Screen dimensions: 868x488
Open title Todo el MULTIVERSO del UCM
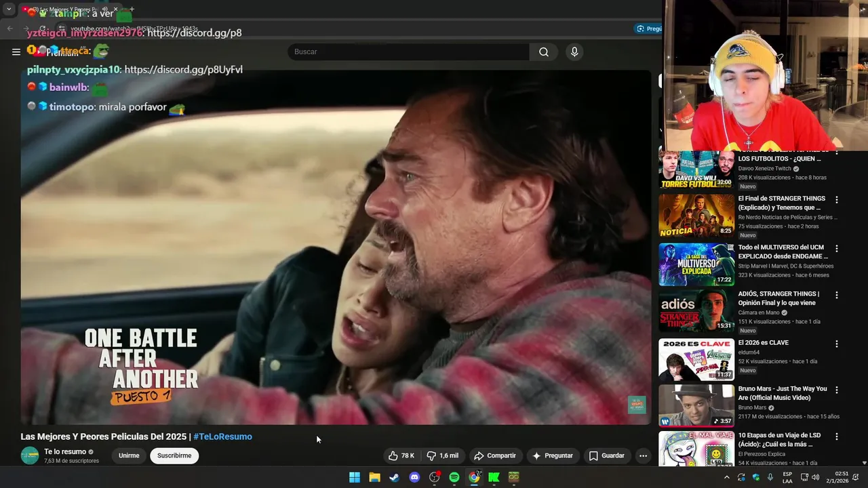(x=783, y=252)
